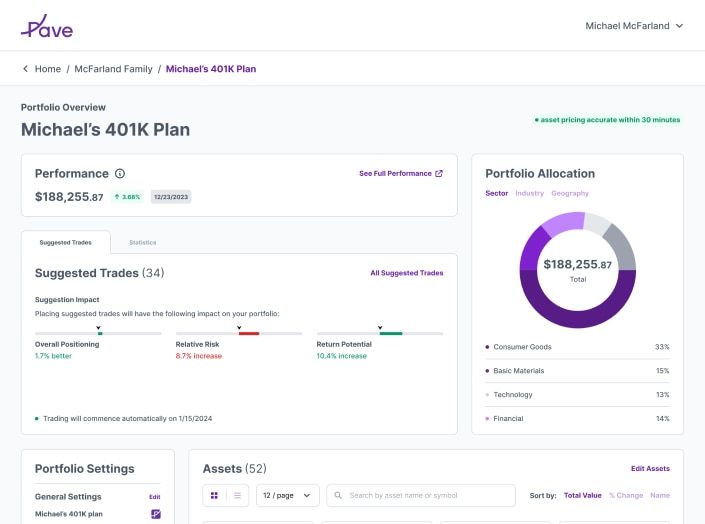Click the gray donut chart segment
This screenshot has width=705, height=524.
[x=623, y=248]
